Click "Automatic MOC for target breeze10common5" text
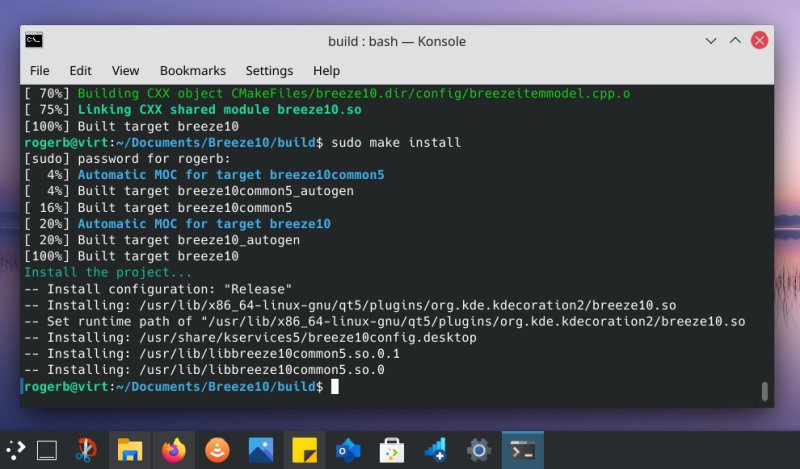The width and height of the screenshot is (800, 469). coord(231,175)
